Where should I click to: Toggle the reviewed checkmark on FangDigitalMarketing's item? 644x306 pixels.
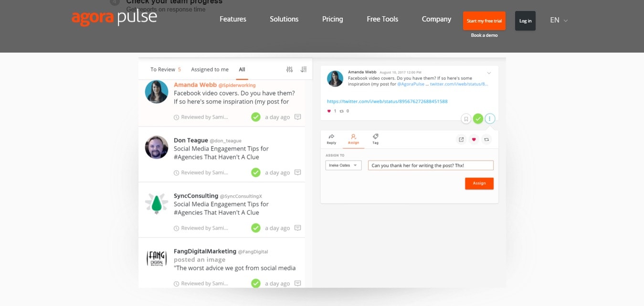pyautogui.click(x=256, y=284)
